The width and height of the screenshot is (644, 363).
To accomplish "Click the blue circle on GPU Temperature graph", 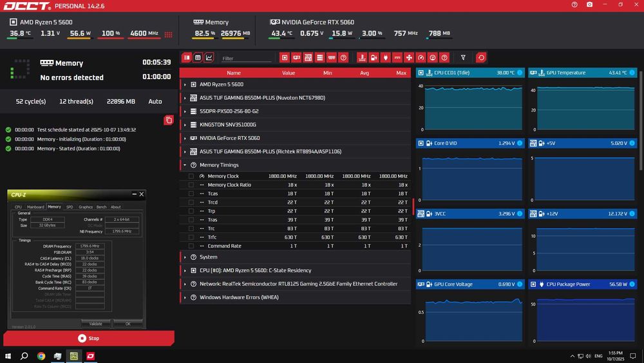I will point(632,73).
